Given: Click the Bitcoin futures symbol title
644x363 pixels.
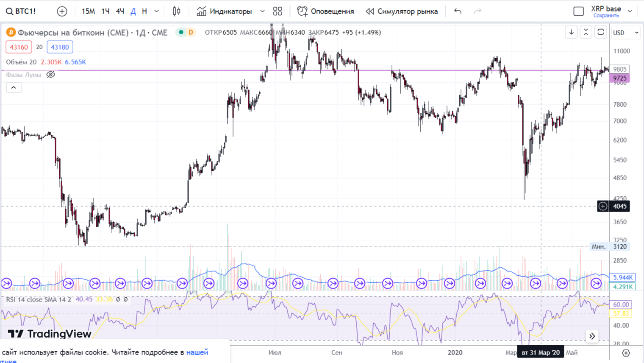Looking at the screenshot, I should (x=92, y=32).
